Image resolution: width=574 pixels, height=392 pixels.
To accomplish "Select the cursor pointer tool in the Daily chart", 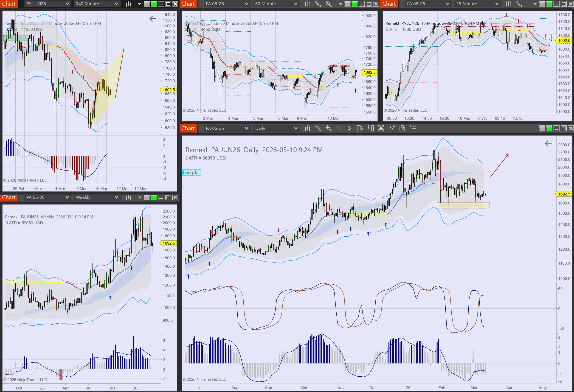I will [x=349, y=128].
